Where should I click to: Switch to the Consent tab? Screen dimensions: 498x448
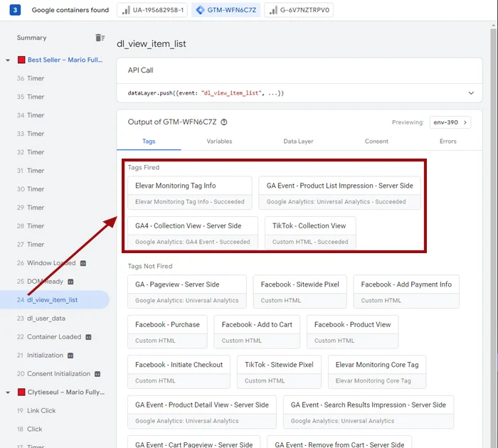376,142
